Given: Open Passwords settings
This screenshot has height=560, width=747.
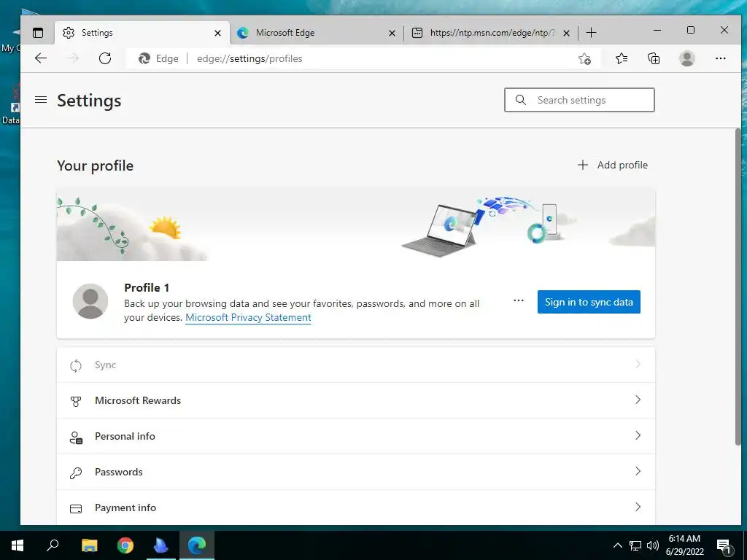Looking at the screenshot, I should [x=356, y=472].
